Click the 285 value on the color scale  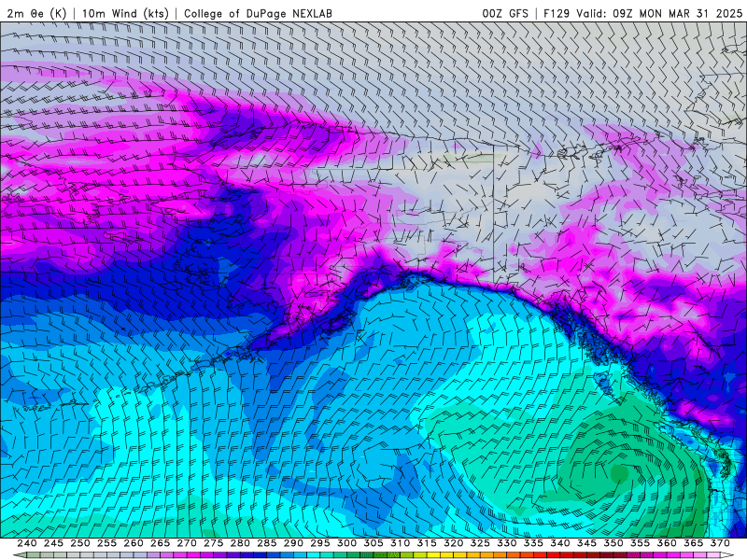pos(267,543)
